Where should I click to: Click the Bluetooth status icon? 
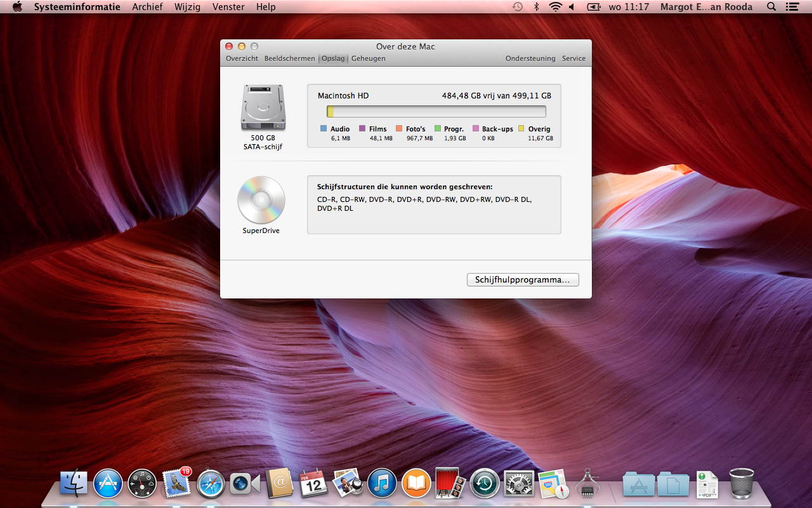pos(536,7)
